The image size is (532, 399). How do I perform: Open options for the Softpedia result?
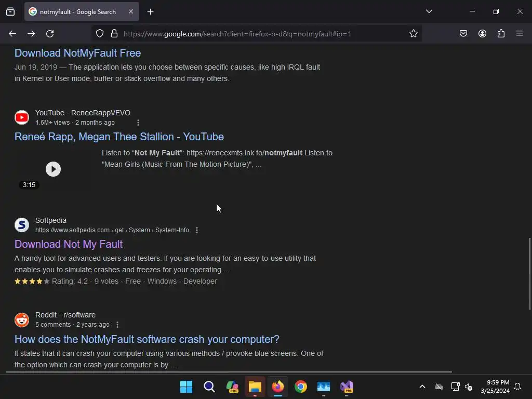(x=197, y=230)
